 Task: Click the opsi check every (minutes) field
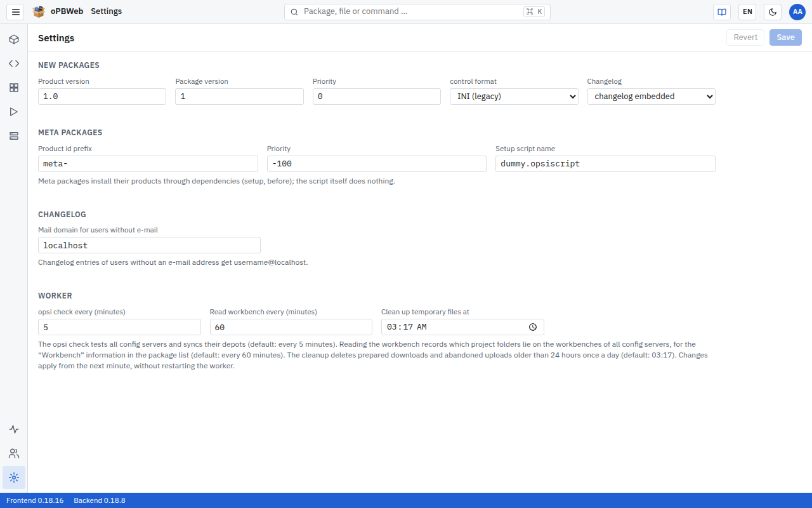(119, 327)
